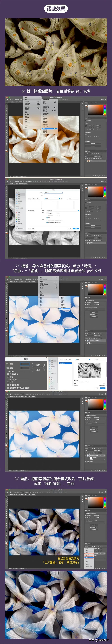112x644 pixels.
Task: Click the foreground color swatch in the grayscale-fabric window's color panel
Action: (x=86, y=188)
